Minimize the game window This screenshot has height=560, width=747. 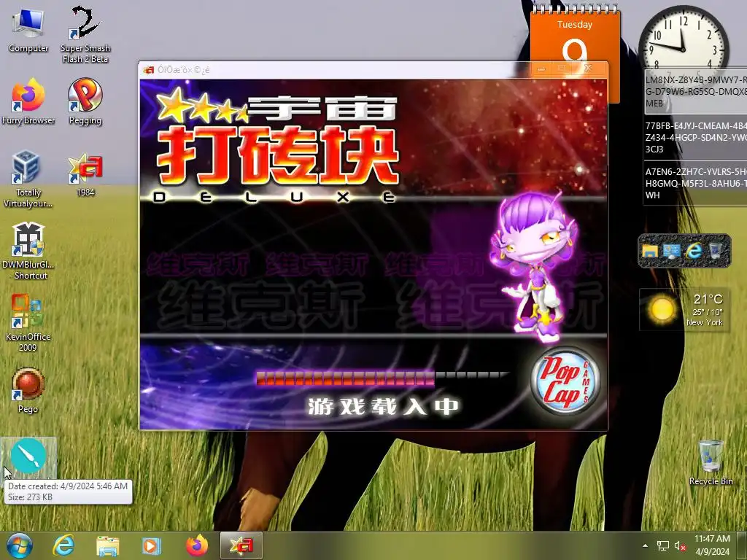coord(541,69)
